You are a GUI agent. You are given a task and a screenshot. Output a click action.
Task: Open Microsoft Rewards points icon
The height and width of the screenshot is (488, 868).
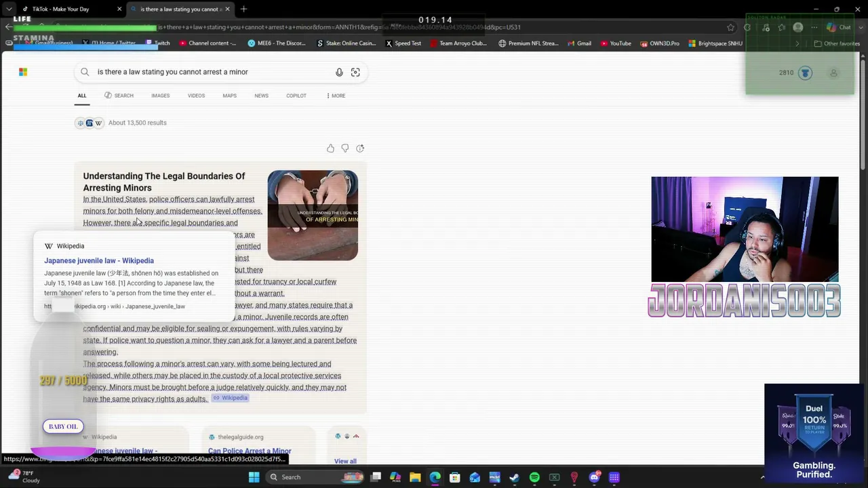point(805,73)
